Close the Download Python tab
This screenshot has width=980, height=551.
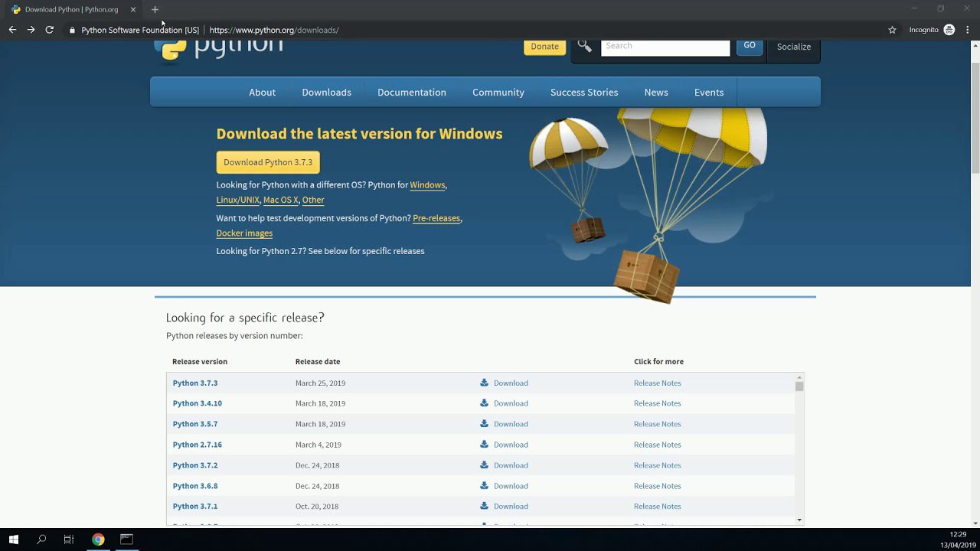point(132,9)
